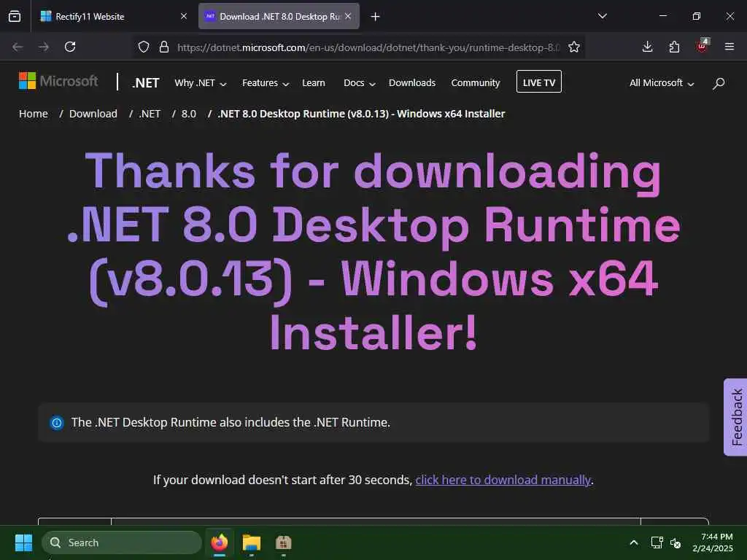The height and width of the screenshot is (560, 747).
Task: Expand the list all tabs chevron
Action: pos(602,16)
